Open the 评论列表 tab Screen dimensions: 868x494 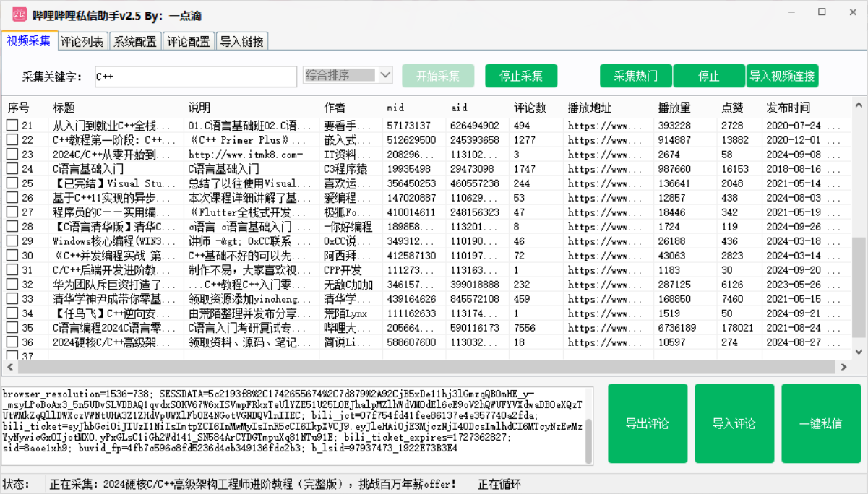[82, 41]
